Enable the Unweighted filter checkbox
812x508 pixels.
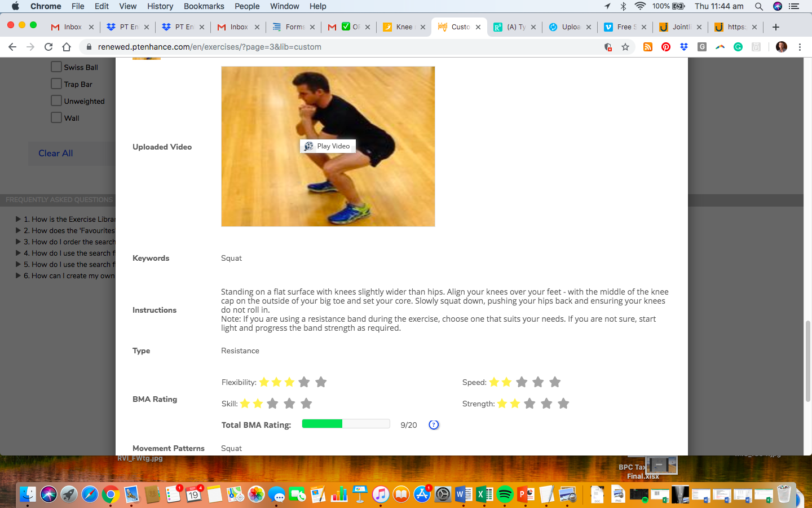(56, 100)
